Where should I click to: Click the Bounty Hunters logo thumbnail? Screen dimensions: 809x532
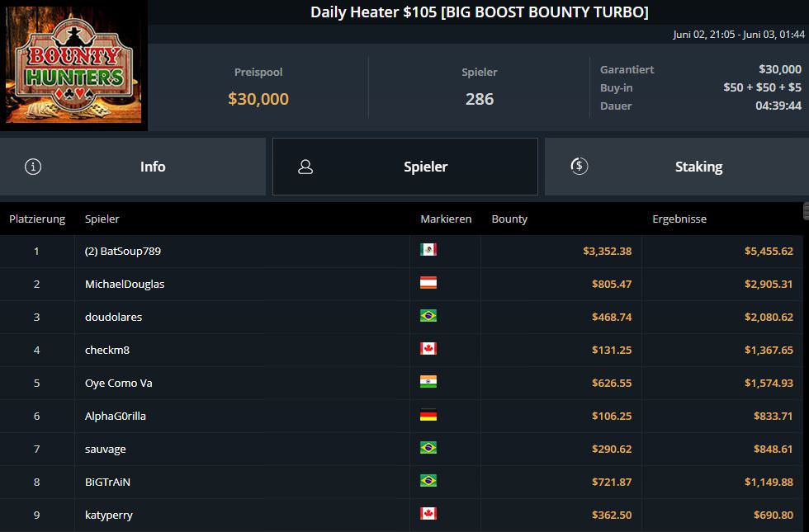(73, 65)
